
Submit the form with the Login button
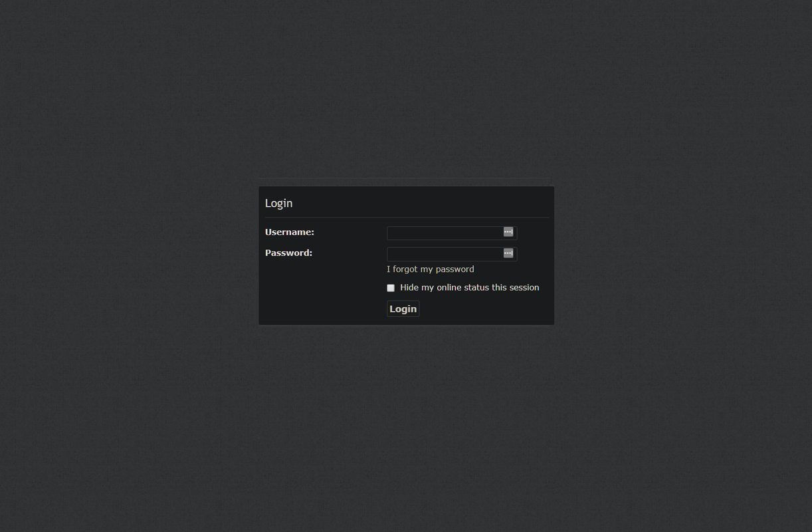tap(403, 309)
